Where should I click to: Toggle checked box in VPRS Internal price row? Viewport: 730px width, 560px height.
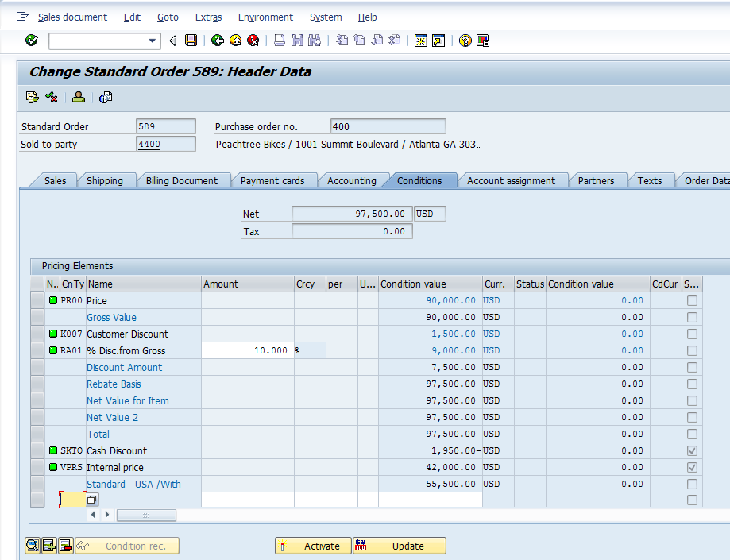click(x=693, y=467)
